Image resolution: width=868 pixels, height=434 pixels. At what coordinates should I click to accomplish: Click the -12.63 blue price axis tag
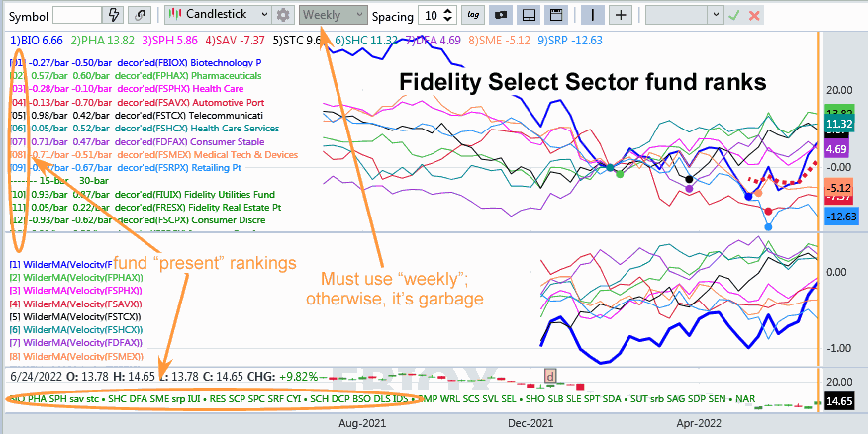coord(840,217)
